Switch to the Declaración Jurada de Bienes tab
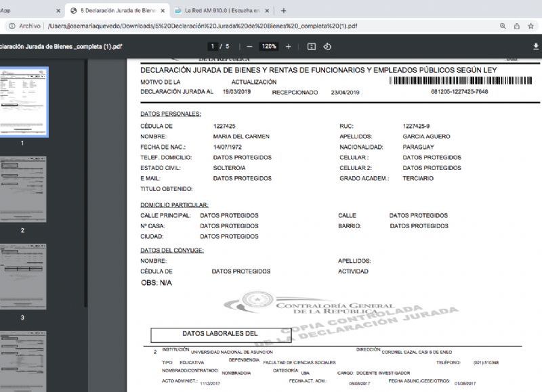The height and width of the screenshot is (392, 542). click(117, 11)
